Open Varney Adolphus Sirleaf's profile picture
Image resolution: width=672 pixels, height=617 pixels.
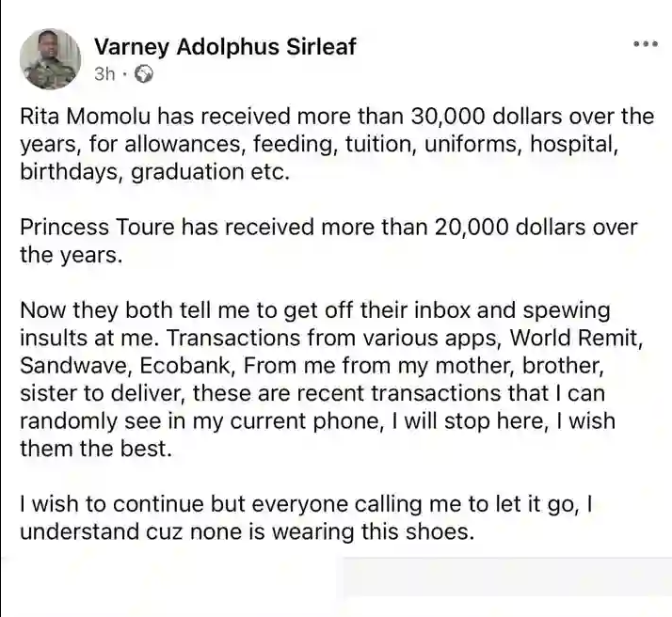50,58
